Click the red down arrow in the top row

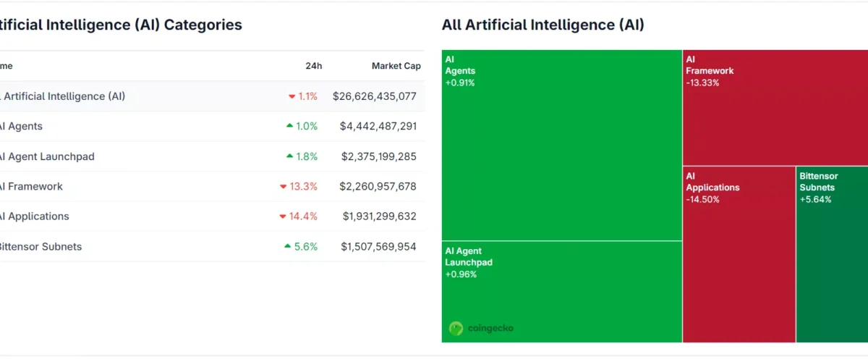pos(292,96)
